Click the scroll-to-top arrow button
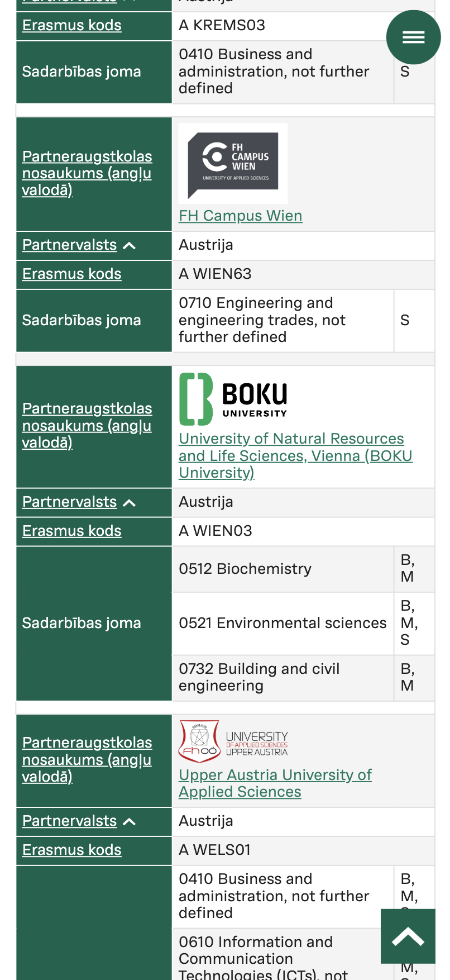 pos(408,936)
